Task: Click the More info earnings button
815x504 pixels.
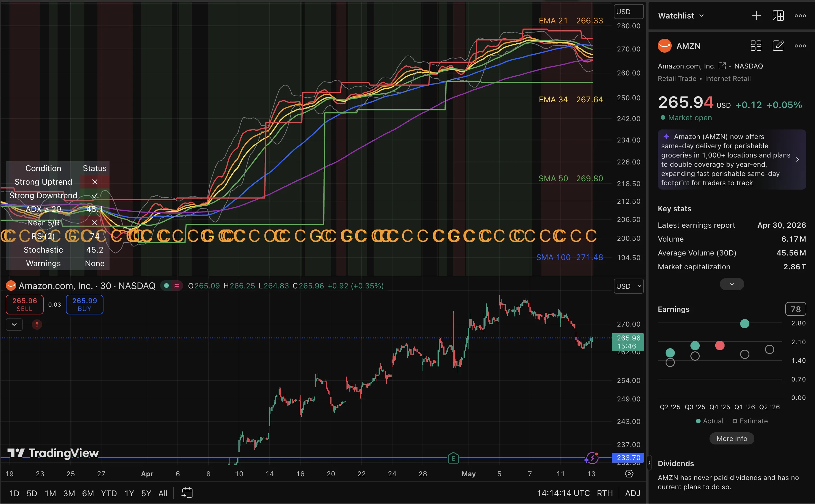Action: click(732, 438)
